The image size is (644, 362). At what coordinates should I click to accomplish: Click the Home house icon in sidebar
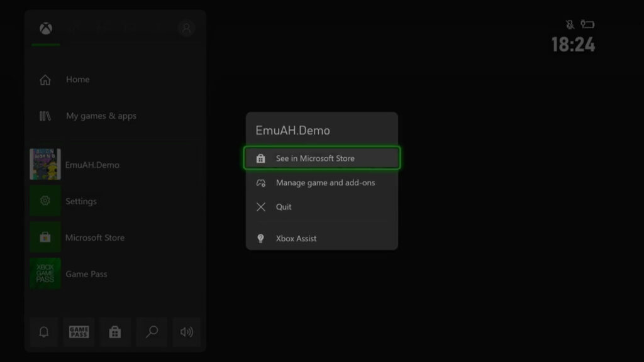[x=45, y=79]
